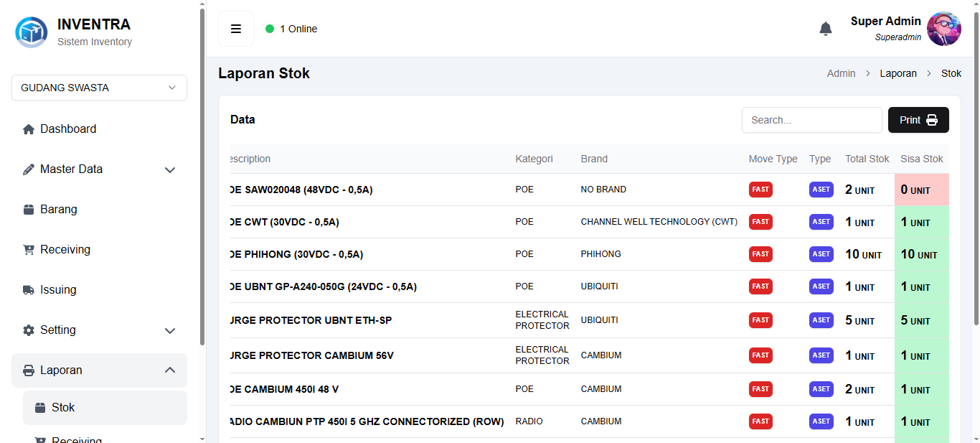Click the Laporan breadcrumb link
980x443 pixels.
(898, 73)
